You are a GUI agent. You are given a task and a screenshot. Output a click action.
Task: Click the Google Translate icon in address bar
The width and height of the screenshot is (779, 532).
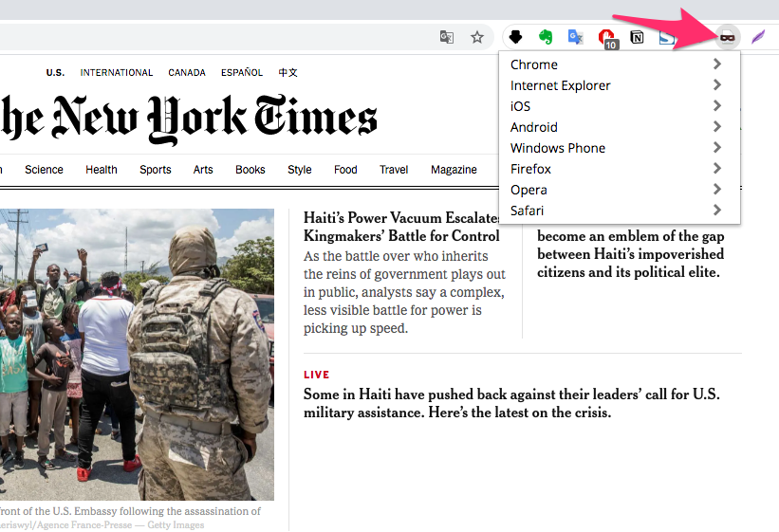447,37
